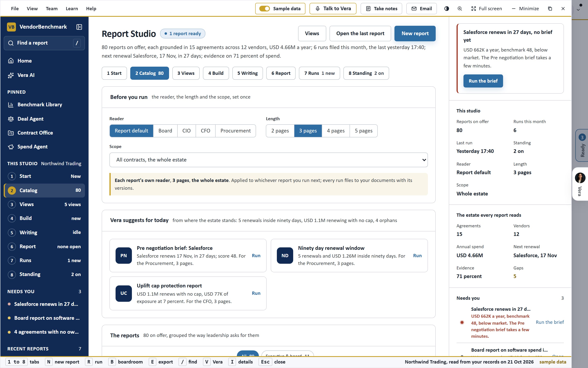588x368 pixels.
Task: Switch to the 4 Build tab
Action: 216,73
